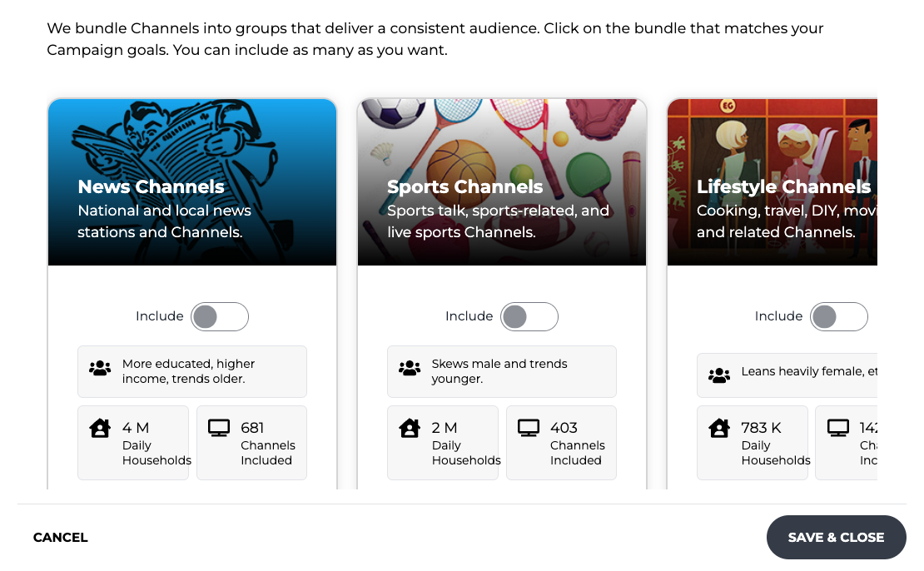Click the 681 Channels Included stat box
This screenshot has width=924, height=571.
[x=251, y=443]
